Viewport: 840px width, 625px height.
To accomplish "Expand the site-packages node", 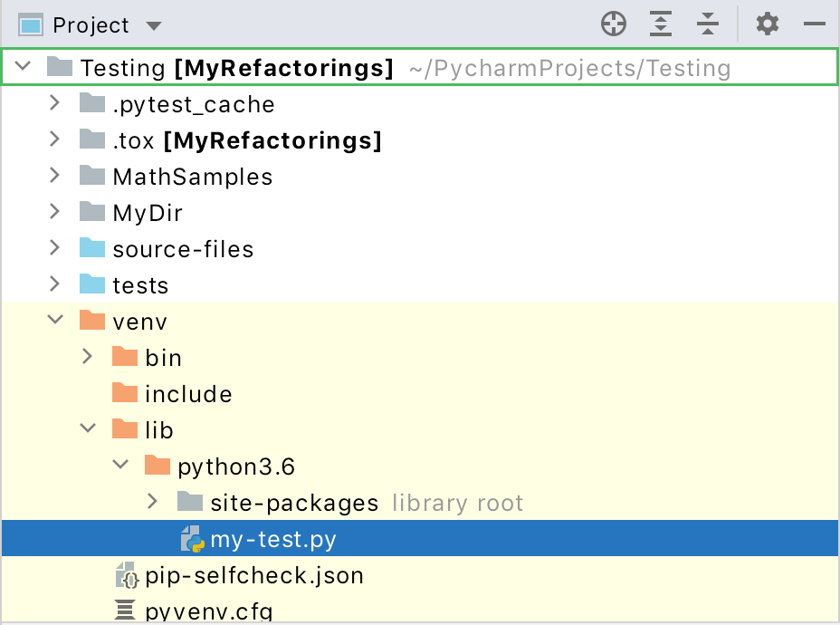I will click(152, 502).
